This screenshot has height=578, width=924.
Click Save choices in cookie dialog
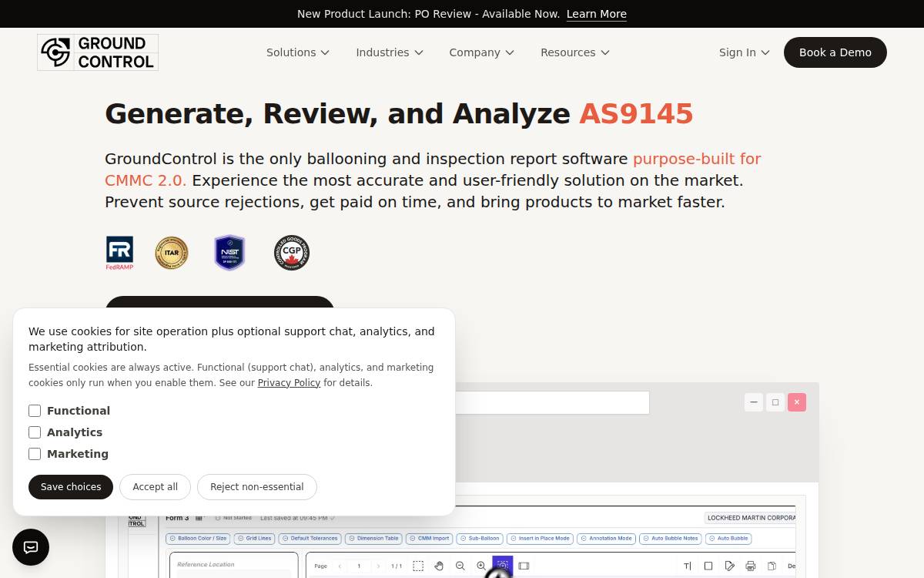point(71,487)
